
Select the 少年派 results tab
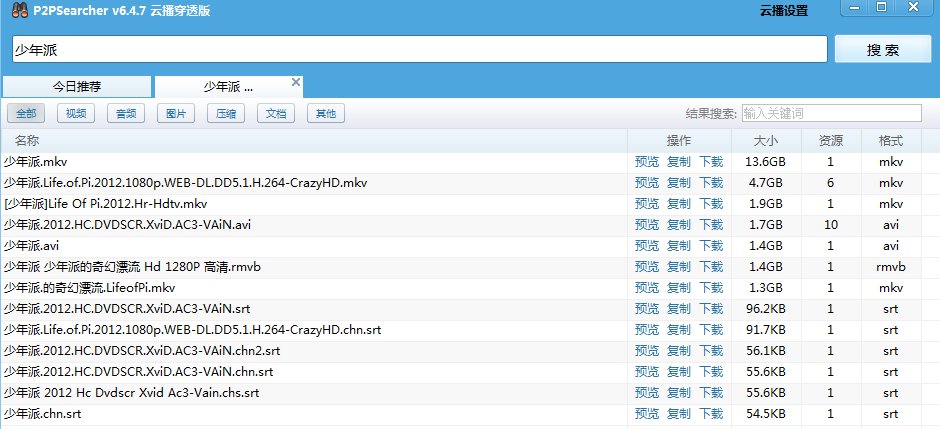(x=228, y=87)
